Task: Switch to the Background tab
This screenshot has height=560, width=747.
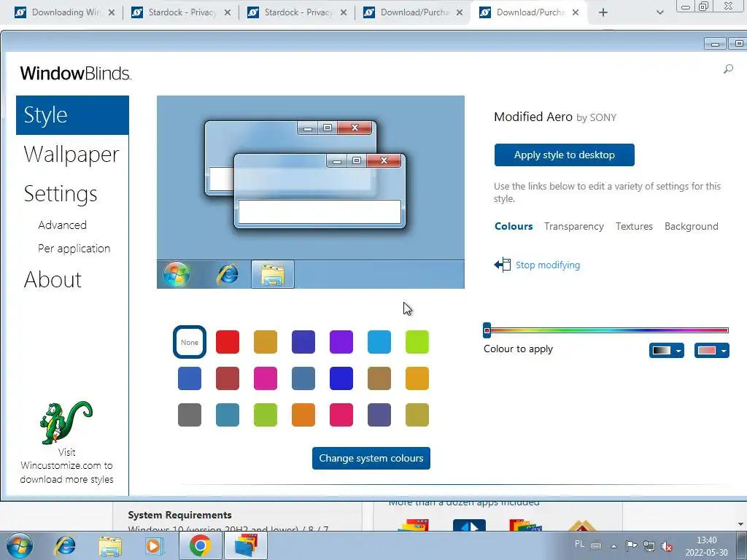Action: tap(692, 226)
